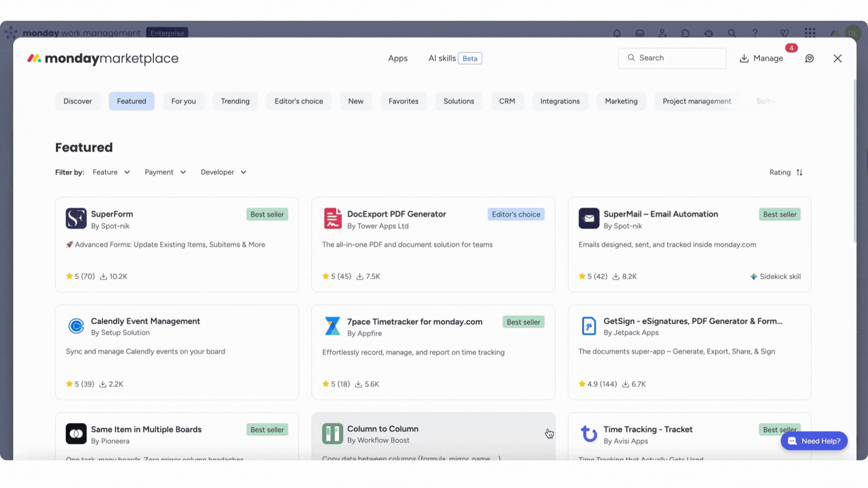The image size is (868, 488).
Task: Click the puzzle-piece apps icon in monday header
Action: 686,33
